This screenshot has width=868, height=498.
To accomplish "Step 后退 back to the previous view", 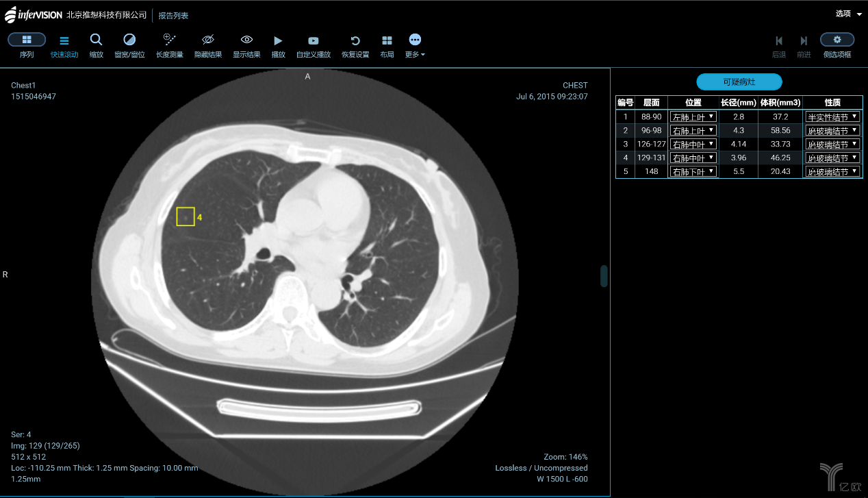I will click(x=779, y=41).
